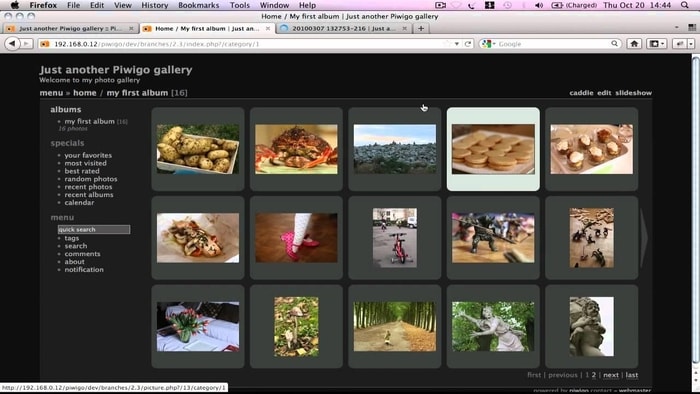Switch to the 20100307 132753-216 tab
This screenshot has height=394, width=700.
343,28
